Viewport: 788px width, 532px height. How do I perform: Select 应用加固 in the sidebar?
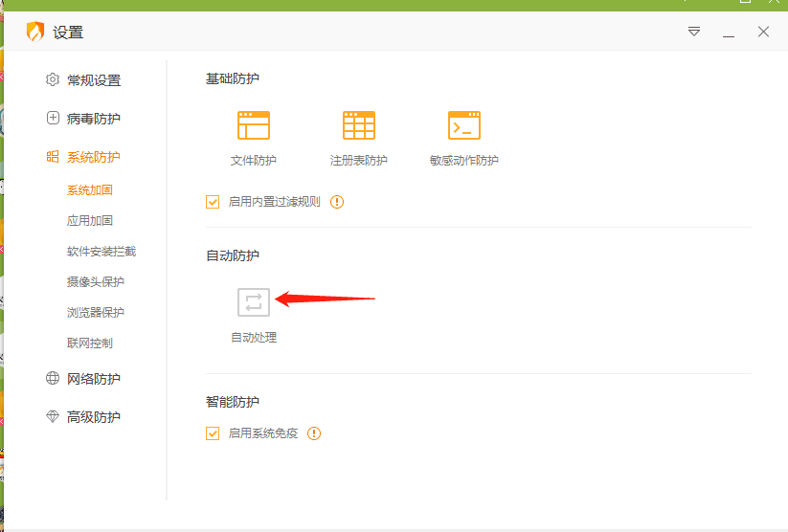tap(90, 221)
